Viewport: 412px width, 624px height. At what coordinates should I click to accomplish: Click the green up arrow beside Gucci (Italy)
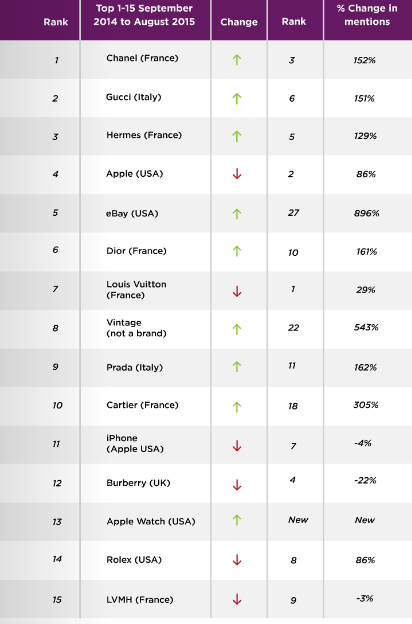point(237,98)
